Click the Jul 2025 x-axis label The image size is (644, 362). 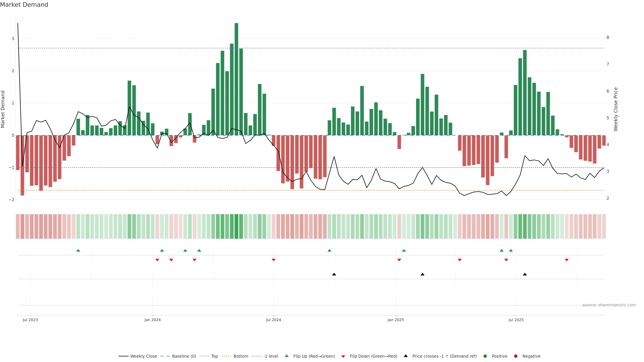[x=516, y=320]
